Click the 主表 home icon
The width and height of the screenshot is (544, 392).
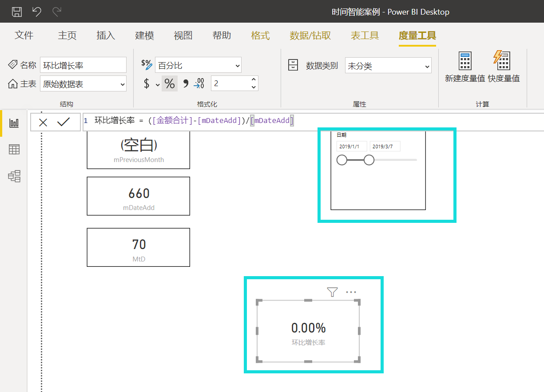[13, 83]
